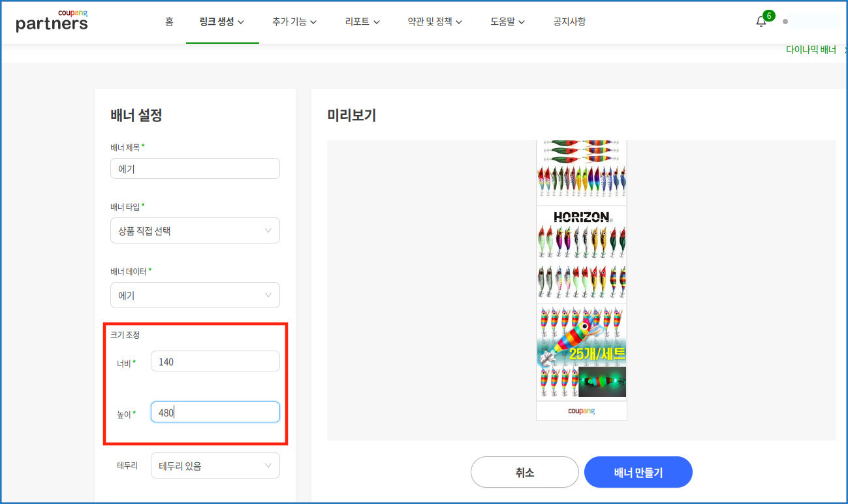Screen dimensions: 848x504
Task: Follow the 다이나믹 배너 breadcrumb link
Action: click(x=811, y=50)
